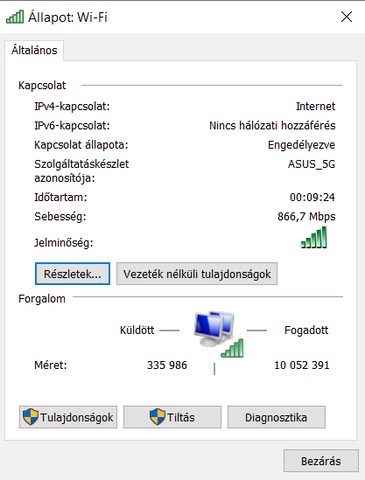The image size is (365, 480).
Task: Run Diagnosztika on the Wi-Fi connection
Action: coord(276,417)
